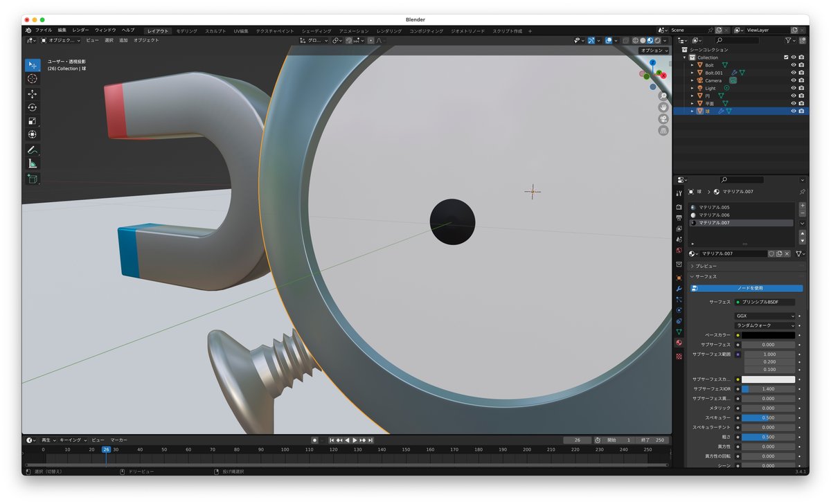The image size is (831, 504).
Task: Open the Material properties tab icon
Action: (679, 343)
